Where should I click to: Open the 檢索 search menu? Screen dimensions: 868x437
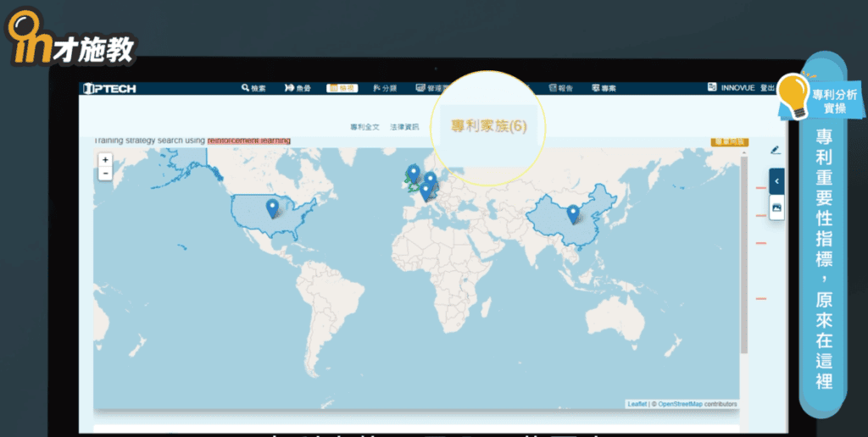point(253,88)
